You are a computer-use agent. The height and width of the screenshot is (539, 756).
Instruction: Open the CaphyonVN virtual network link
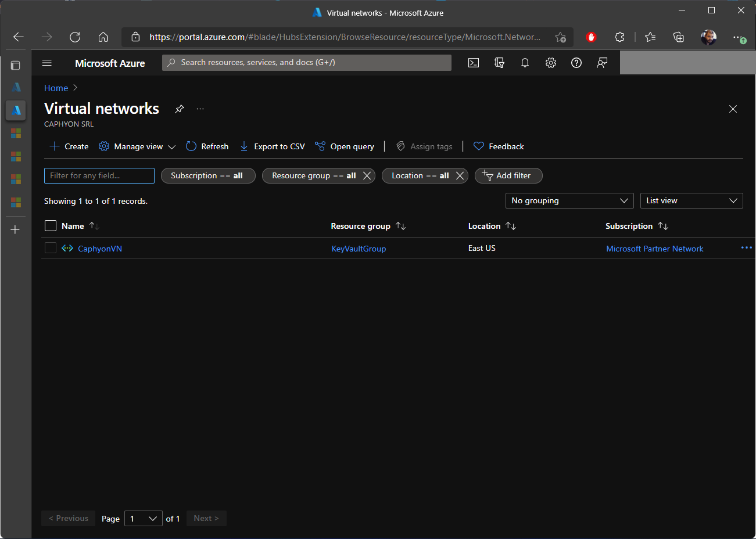pos(100,249)
